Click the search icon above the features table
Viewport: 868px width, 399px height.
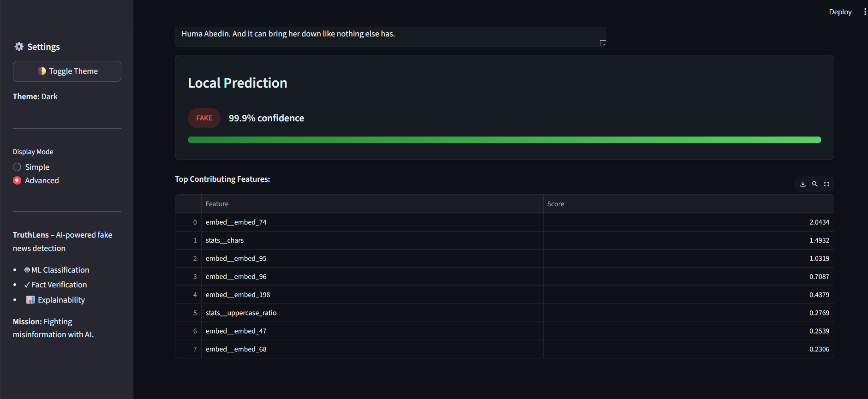point(814,184)
